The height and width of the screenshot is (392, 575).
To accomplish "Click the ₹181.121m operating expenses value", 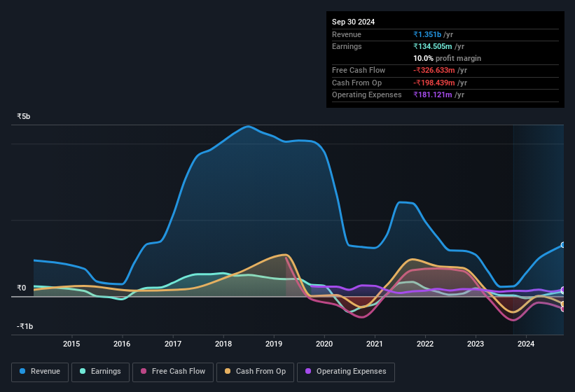I will point(433,95).
